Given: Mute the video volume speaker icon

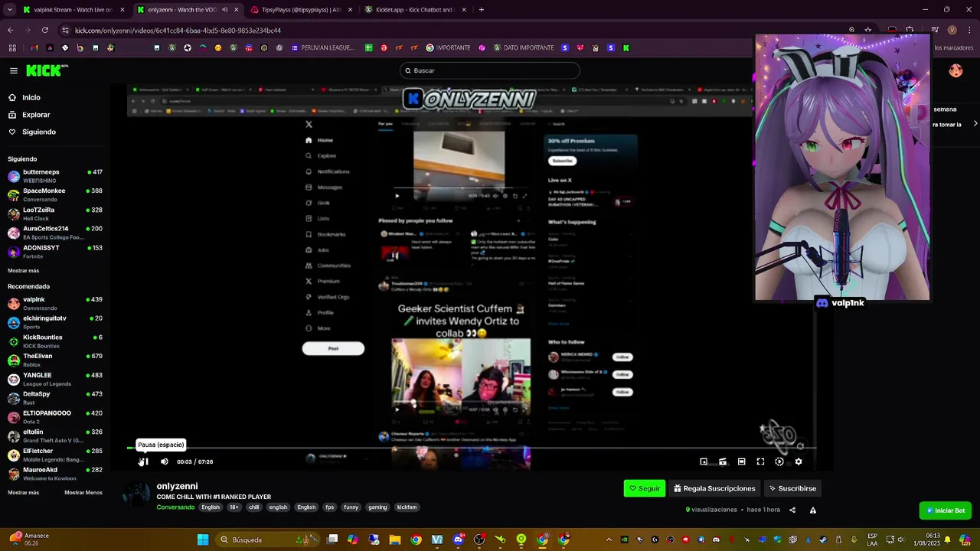Looking at the screenshot, I should tap(164, 461).
